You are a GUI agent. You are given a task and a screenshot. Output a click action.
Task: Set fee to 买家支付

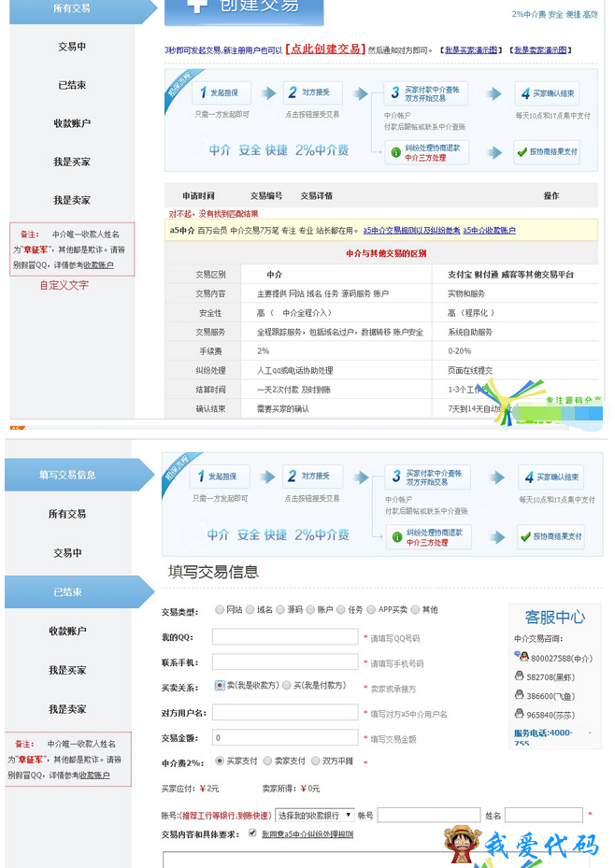tap(220, 761)
